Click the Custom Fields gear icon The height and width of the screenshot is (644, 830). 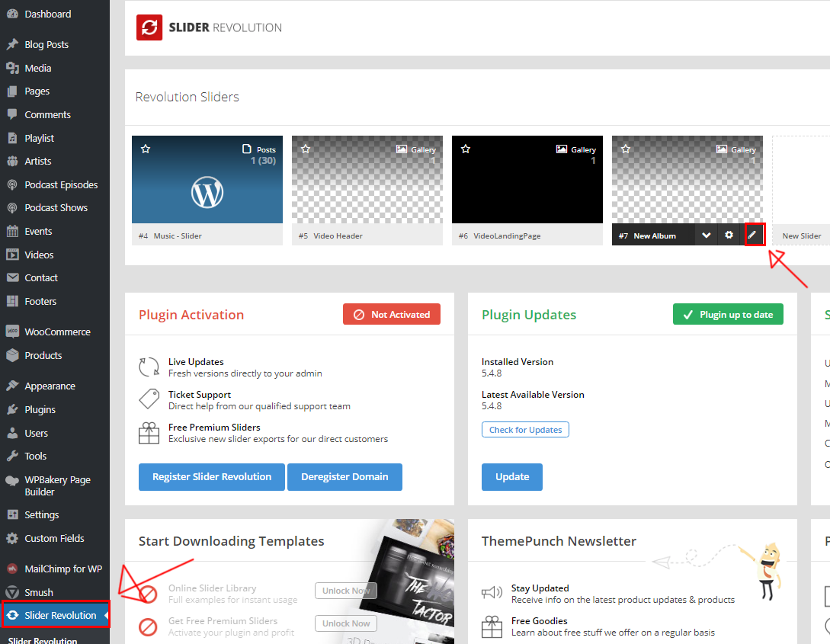click(x=12, y=539)
